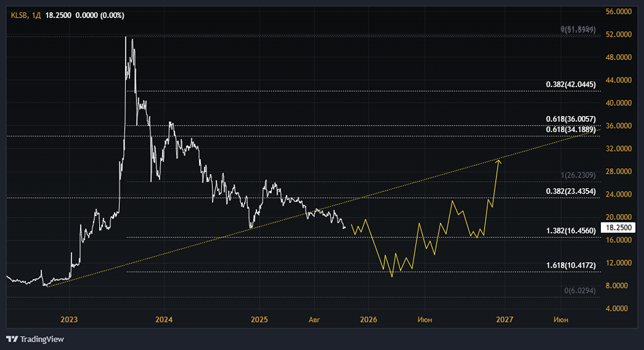Click the 2025 label on time axis
Image resolution: width=644 pixels, height=350 pixels.
pos(259,320)
